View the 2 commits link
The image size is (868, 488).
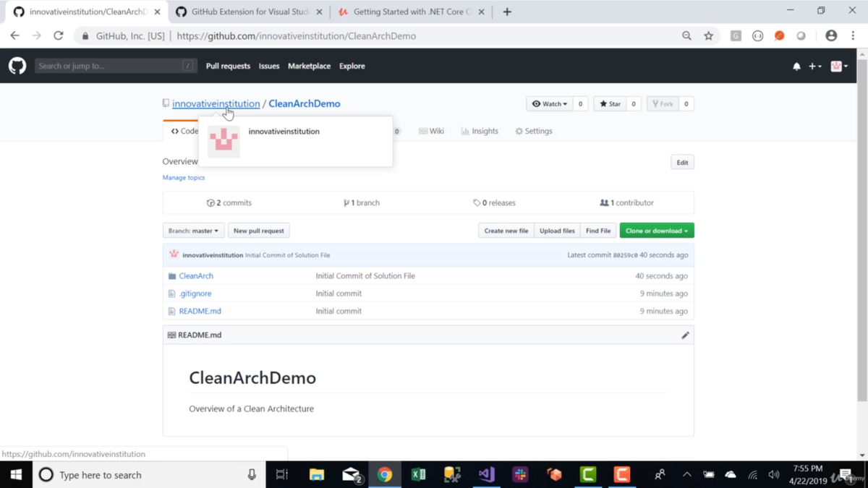[x=229, y=203]
